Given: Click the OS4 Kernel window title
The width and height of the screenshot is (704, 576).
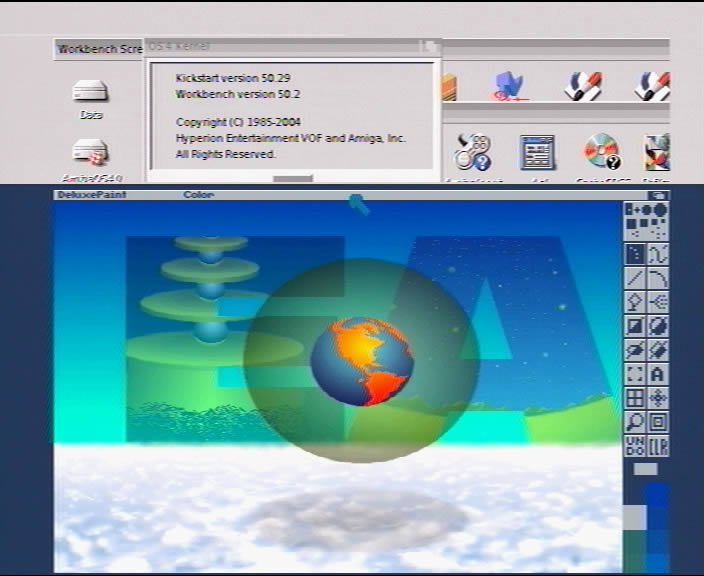Looking at the screenshot, I should coord(179,46).
